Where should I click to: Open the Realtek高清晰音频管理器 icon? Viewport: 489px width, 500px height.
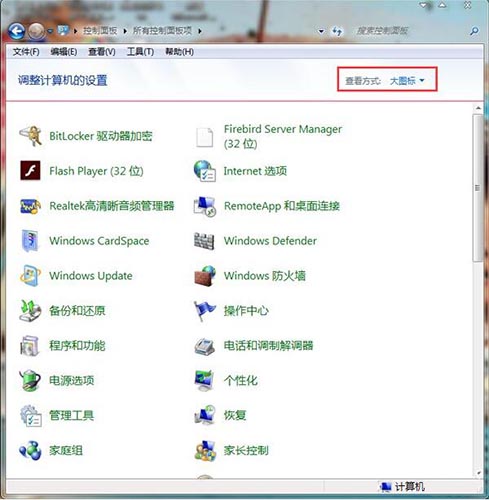click(30, 206)
